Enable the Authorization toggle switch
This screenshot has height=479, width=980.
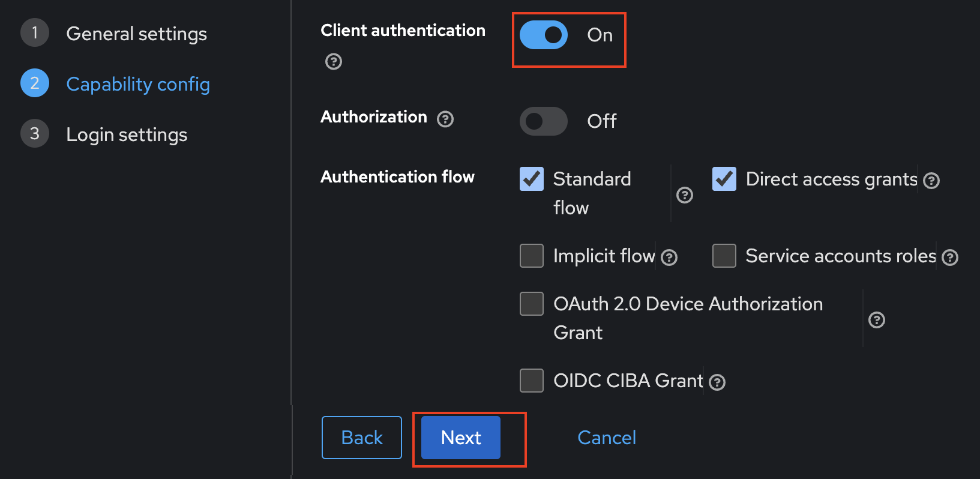pyautogui.click(x=544, y=121)
